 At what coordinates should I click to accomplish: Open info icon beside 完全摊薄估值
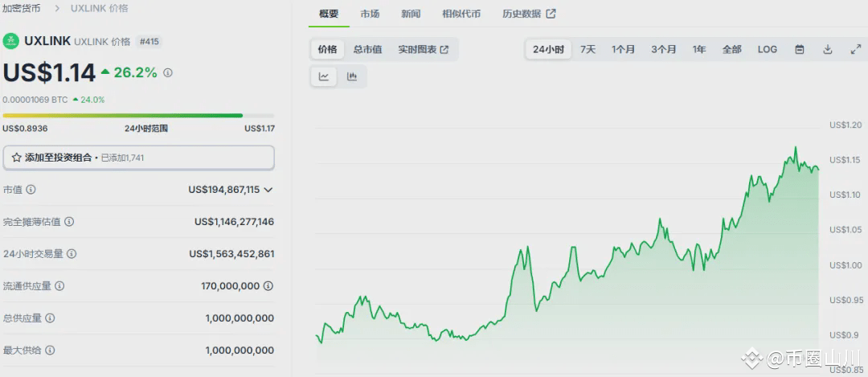tap(69, 222)
